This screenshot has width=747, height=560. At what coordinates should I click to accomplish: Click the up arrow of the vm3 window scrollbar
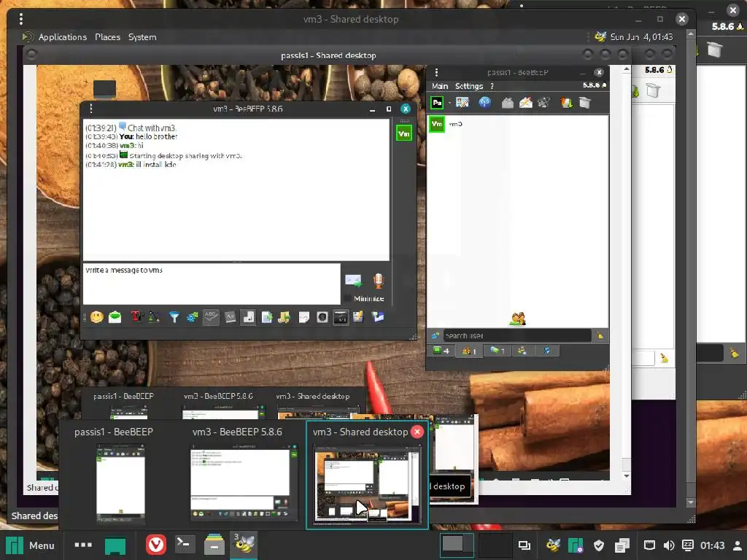coord(691,34)
